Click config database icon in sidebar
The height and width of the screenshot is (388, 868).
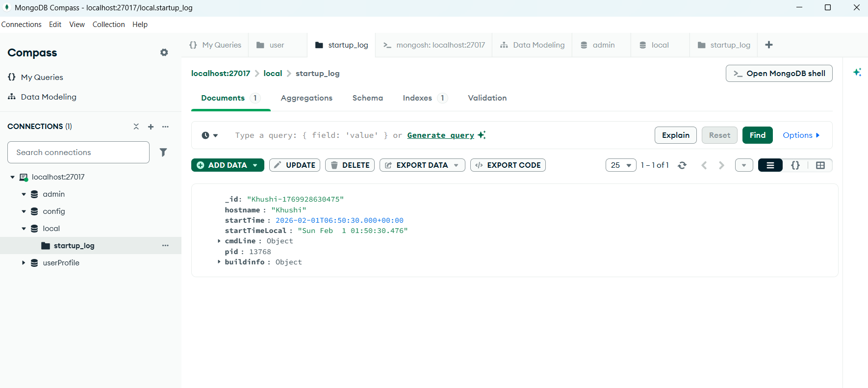coord(34,211)
